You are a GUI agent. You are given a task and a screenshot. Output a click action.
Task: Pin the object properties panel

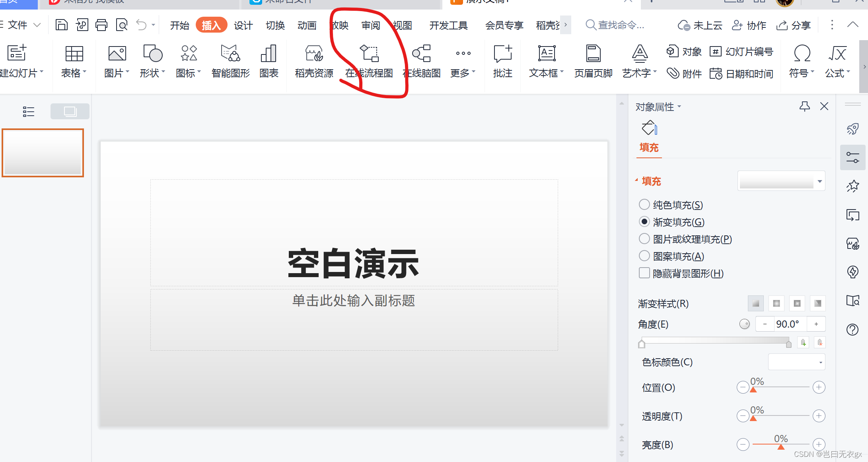point(804,106)
